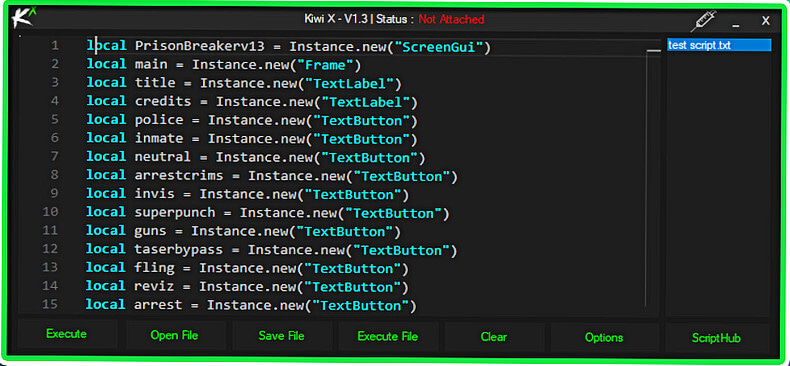Click the Execute File button
This screenshot has width=790, height=366.
tap(388, 336)
